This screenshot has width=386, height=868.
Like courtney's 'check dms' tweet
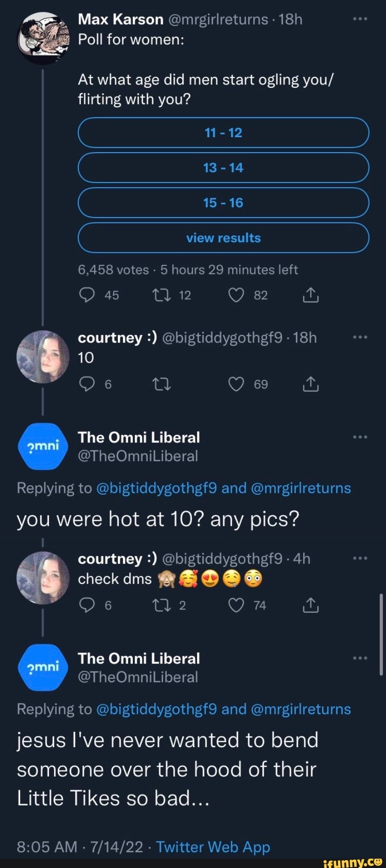(236, 605)
